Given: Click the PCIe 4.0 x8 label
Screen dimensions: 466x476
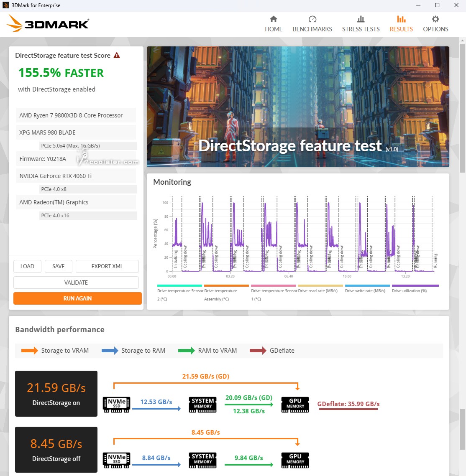Looking at the screenshot, I should [88, 189].
